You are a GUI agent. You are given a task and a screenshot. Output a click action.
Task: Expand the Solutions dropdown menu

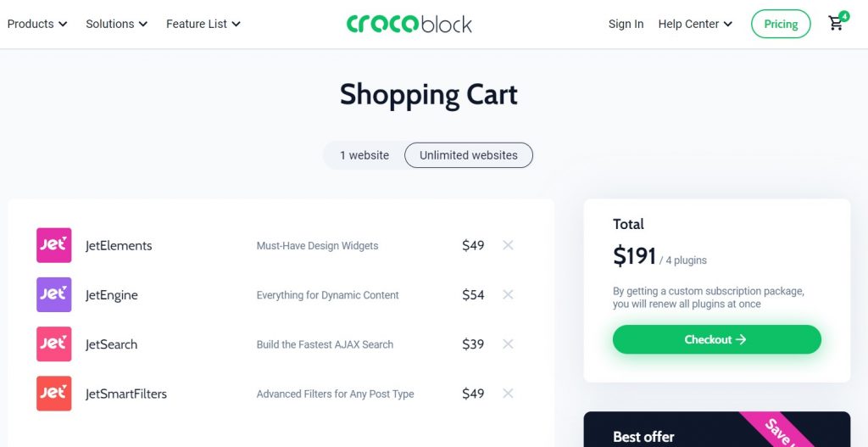pos(117,24)
